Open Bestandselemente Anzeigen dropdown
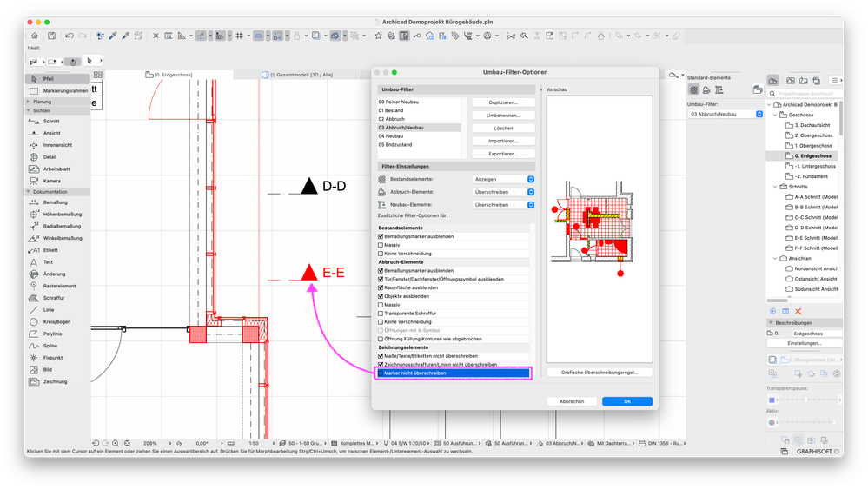The width and height of the screenshot is (868, 489). click(x=503, y=179)
